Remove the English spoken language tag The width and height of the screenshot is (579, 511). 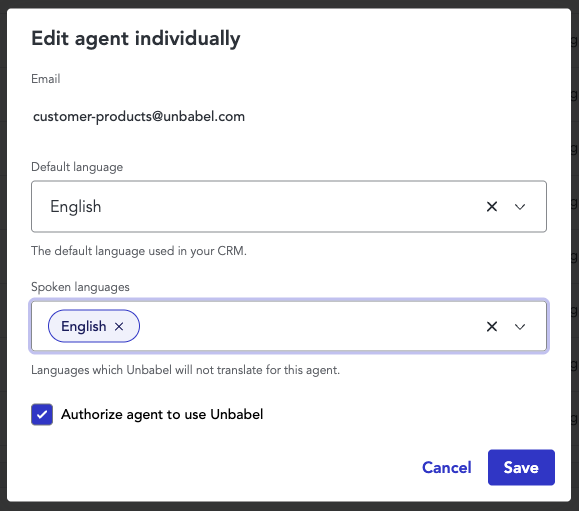pos(119,326)
